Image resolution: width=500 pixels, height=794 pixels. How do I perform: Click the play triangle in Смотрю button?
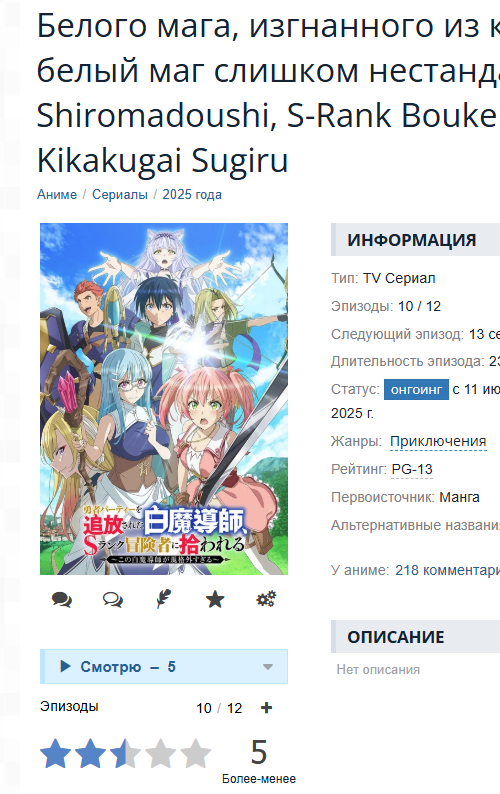coord(65,666)
